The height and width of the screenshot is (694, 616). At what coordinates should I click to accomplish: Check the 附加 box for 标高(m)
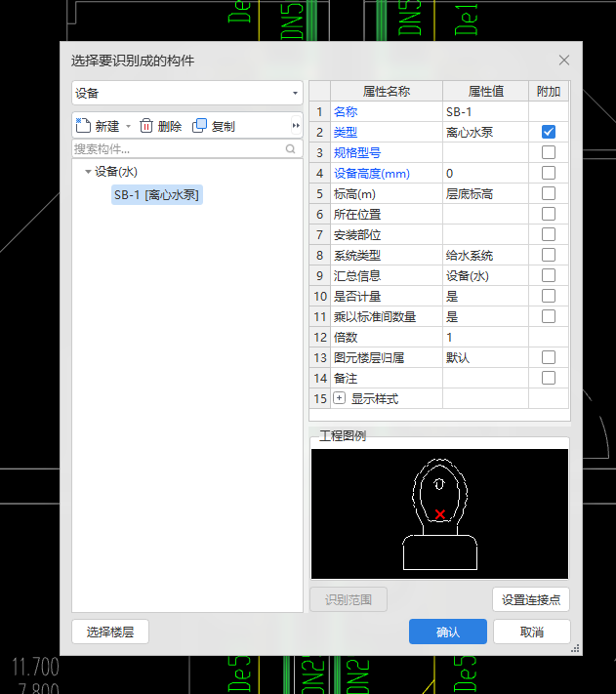click(549, 193)
